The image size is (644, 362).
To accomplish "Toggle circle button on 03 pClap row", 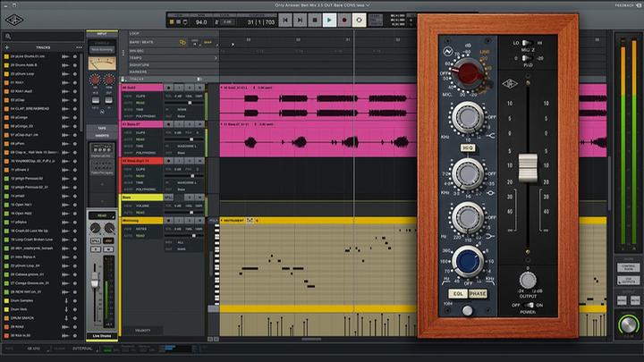I will click(x=75, y=100).
